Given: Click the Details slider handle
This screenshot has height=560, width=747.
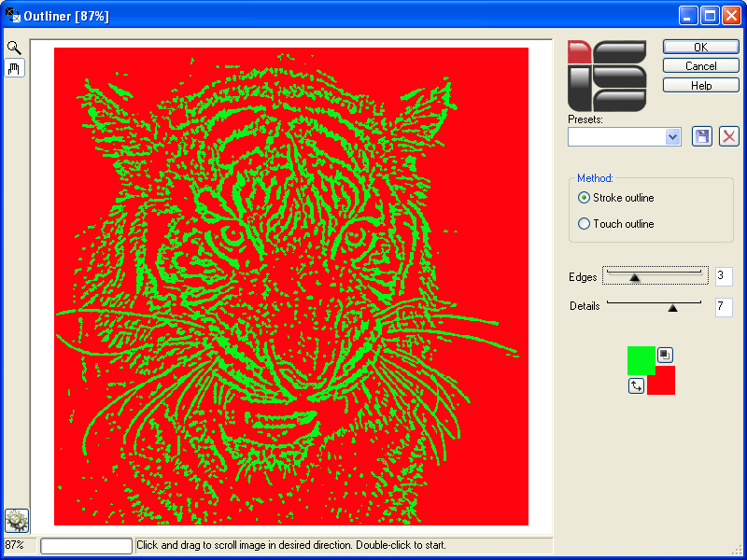Looking at the screenshot, I should point(672,307).
